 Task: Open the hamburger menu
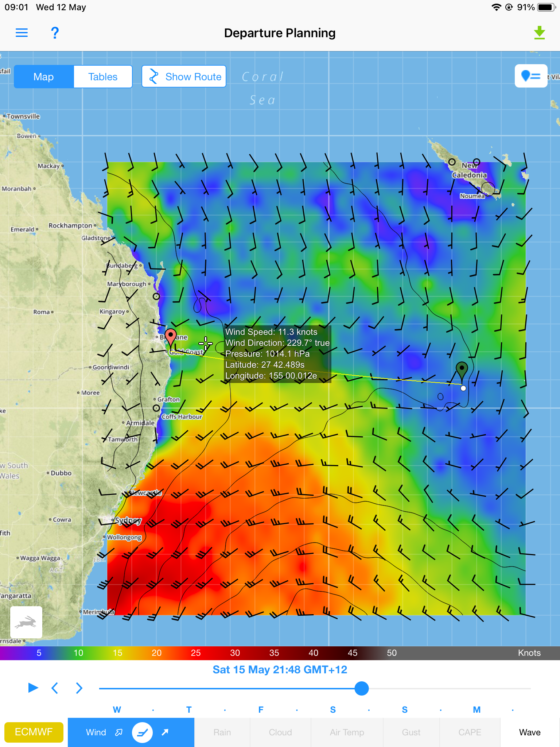tap(22, 33)
